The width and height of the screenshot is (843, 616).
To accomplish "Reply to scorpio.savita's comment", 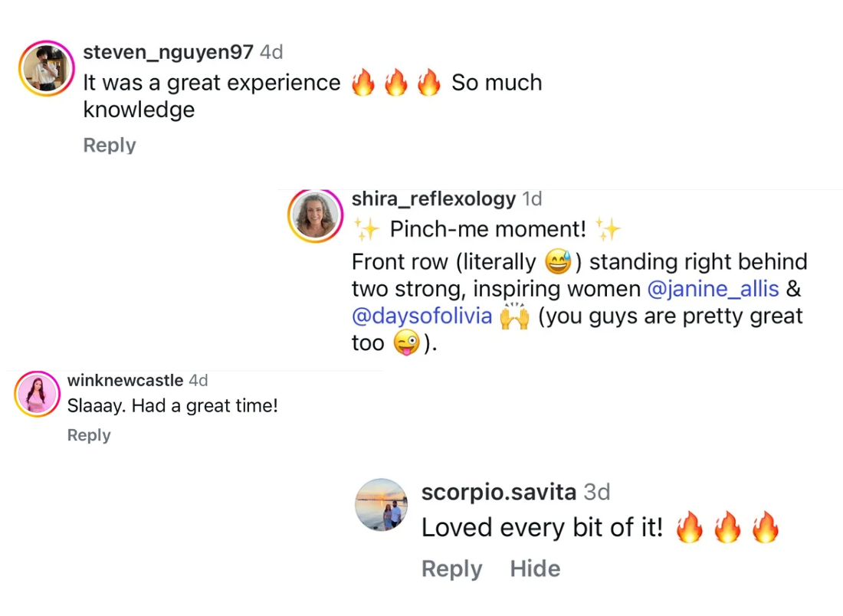I will (x=451, y=568).
